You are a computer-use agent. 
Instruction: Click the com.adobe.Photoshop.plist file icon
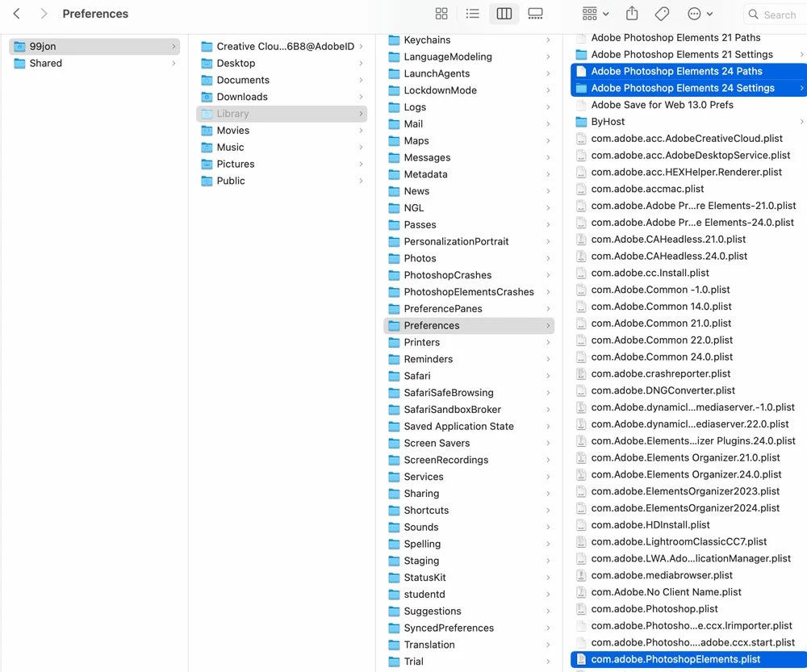(x=581, y=609)
